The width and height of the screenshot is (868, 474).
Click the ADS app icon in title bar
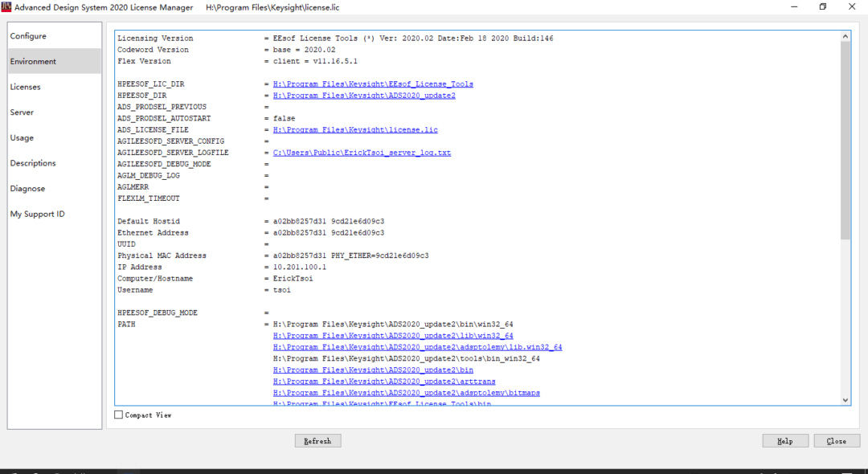coord(6,7)
